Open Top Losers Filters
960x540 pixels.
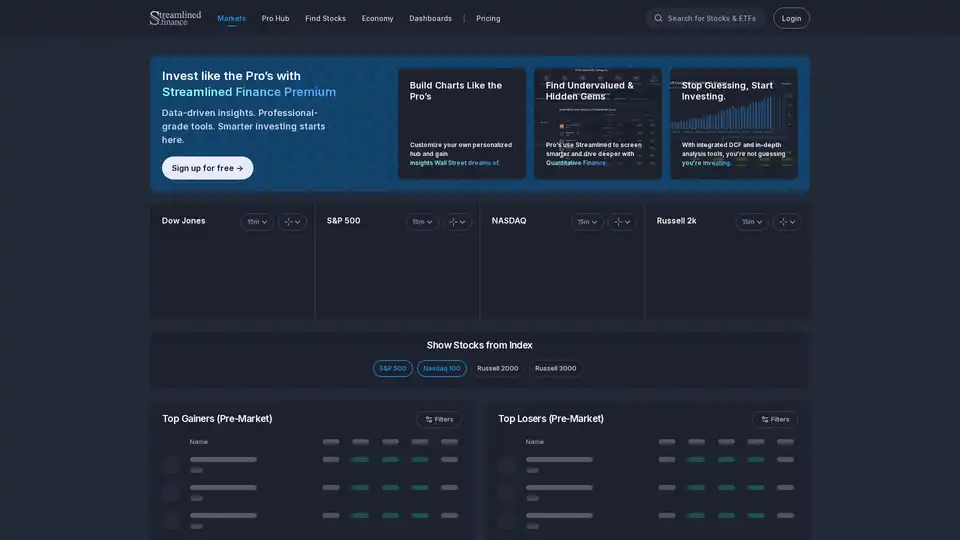[x=775, y=419]
